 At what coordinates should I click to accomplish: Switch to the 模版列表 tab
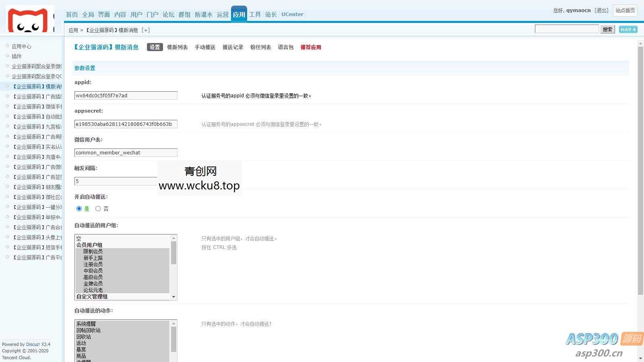point(177,47)
